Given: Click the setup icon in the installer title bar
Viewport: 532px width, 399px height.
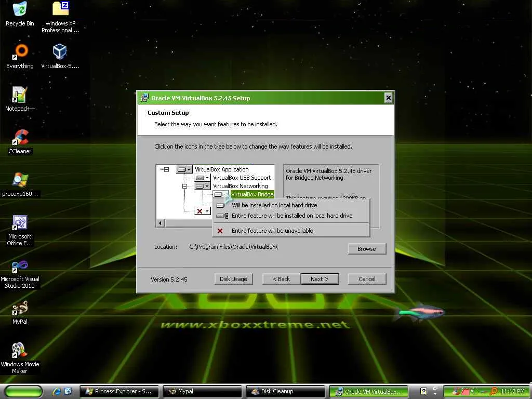Looking at the screenshot, I should (144, 98).
